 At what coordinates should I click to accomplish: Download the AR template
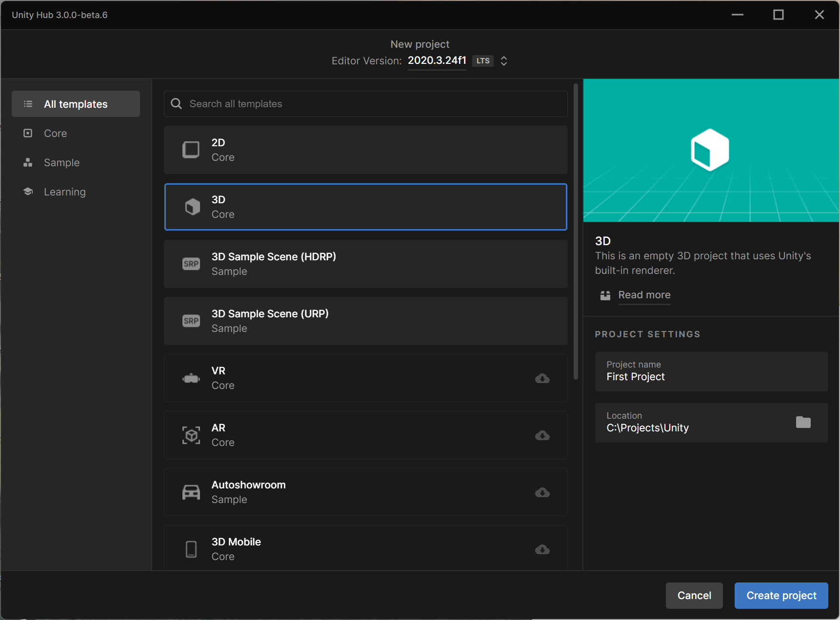(x=542, y=435)
